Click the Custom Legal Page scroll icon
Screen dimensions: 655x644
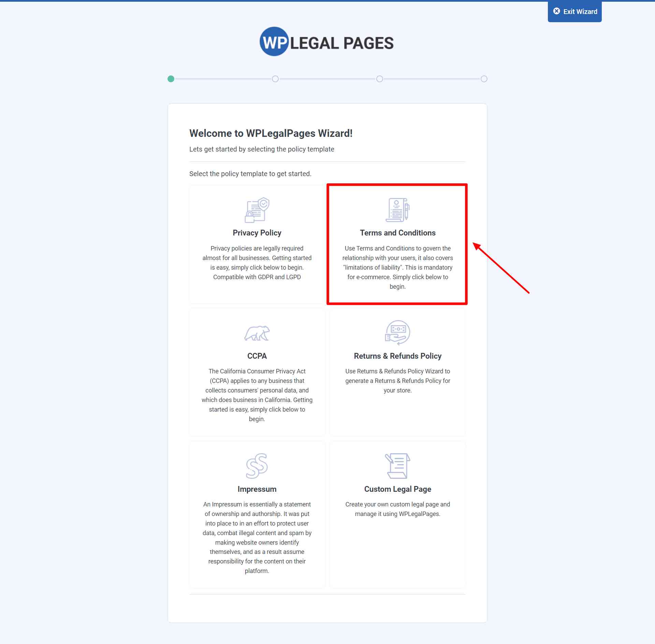(x=398, y=466)
